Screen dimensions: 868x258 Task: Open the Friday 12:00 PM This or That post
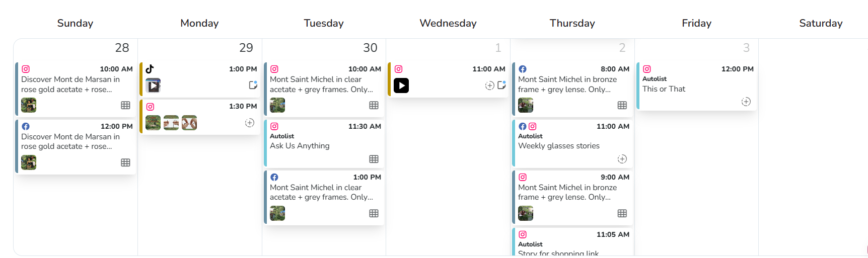[x=697, y=86]
